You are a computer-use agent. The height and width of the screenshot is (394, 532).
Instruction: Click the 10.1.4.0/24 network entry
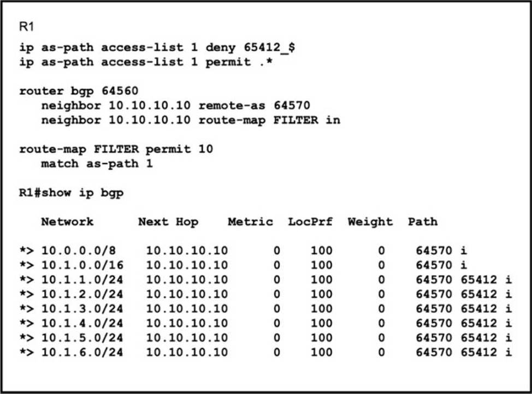click(82, 324)
